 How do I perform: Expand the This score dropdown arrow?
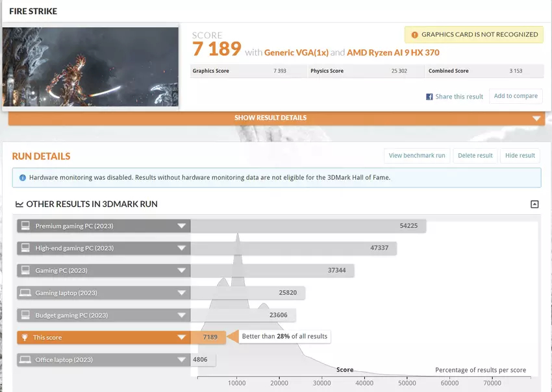pos(182,337)
